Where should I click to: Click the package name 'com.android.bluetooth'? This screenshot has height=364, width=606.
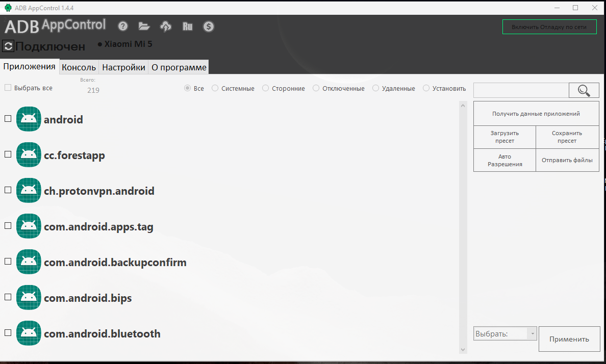click(x=102, y=334)
